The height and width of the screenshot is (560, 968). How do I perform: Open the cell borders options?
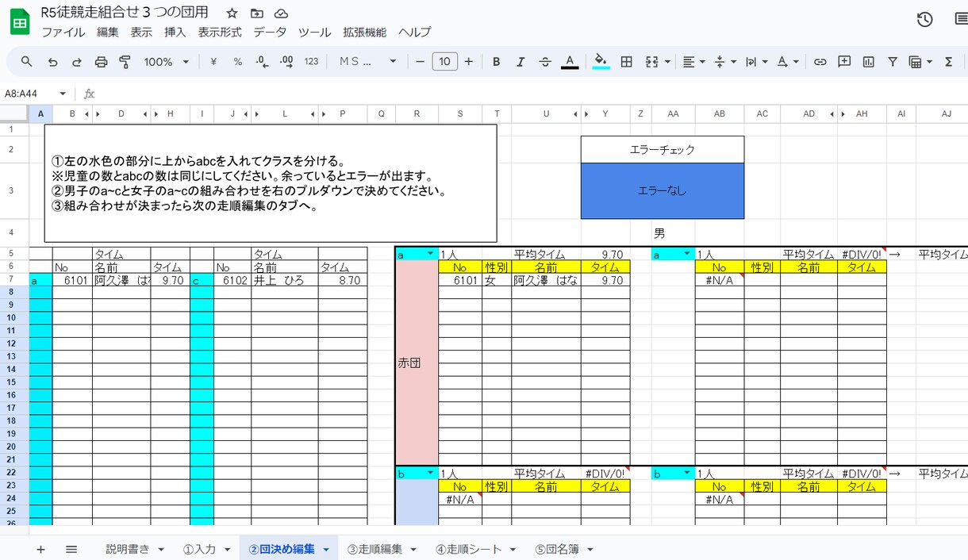click(626, 62)
